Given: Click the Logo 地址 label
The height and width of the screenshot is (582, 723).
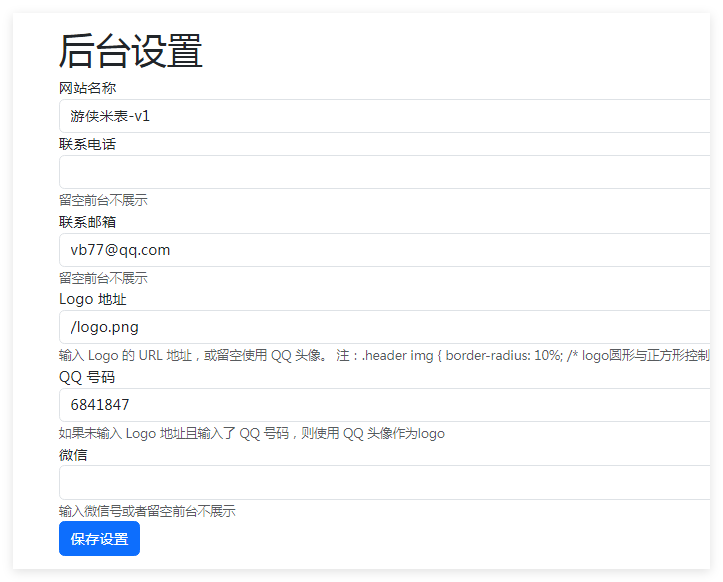Looking at the screenshot, I should [93, 299].
